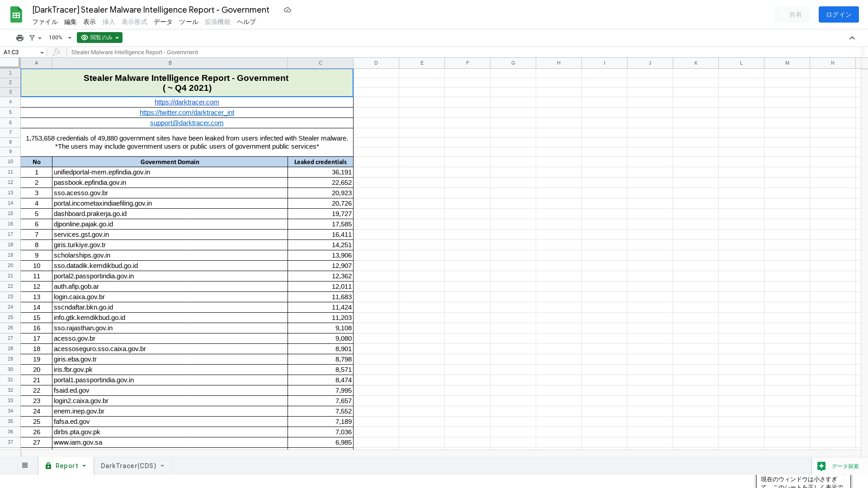The image size is (868, 488).
Task: Click the No column header cell
Action: coord(37,162)
